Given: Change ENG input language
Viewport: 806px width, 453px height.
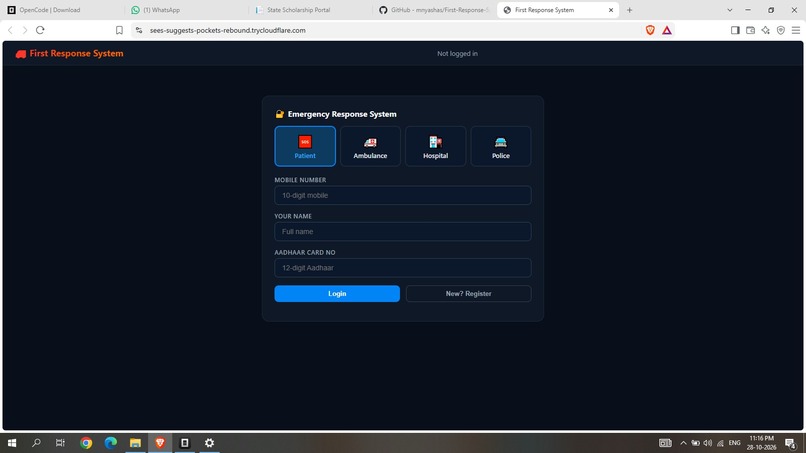Looking at the screenshot, I should pyautogui.click(x=735, y=443).
